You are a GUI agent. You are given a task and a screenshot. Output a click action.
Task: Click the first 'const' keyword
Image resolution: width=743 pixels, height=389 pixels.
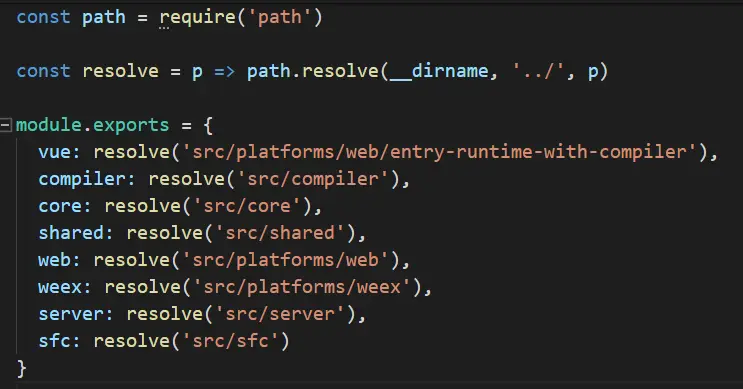43,18
